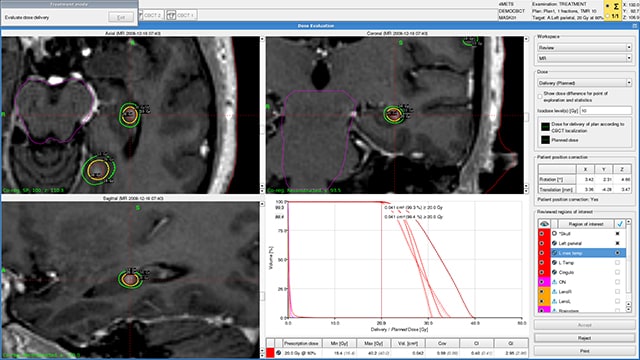Click the Print button

(x=584, y=351)
